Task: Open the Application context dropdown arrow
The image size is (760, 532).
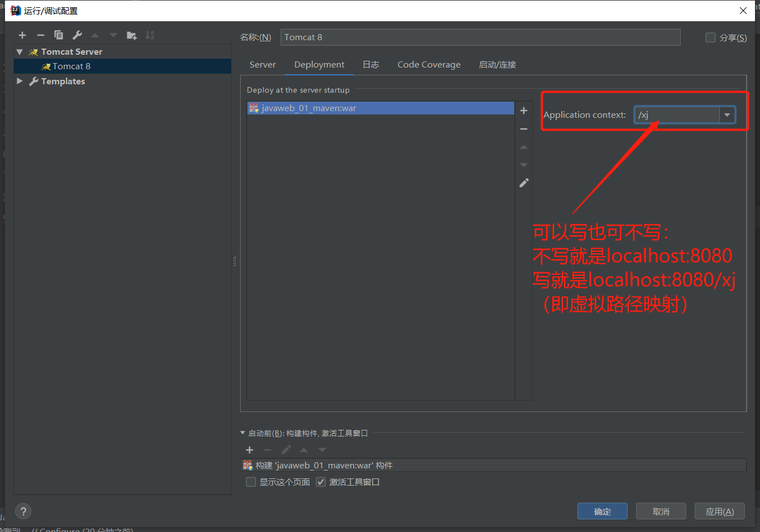Action: [727, 115]
